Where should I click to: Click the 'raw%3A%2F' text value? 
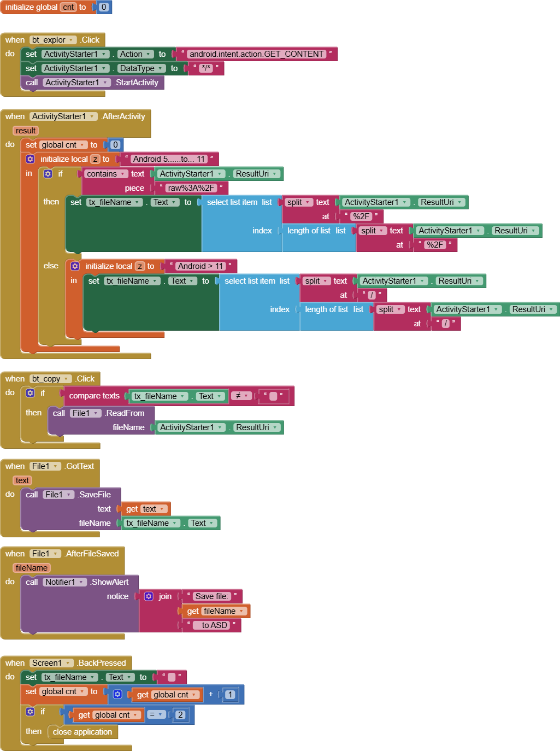tap(191, 188)
